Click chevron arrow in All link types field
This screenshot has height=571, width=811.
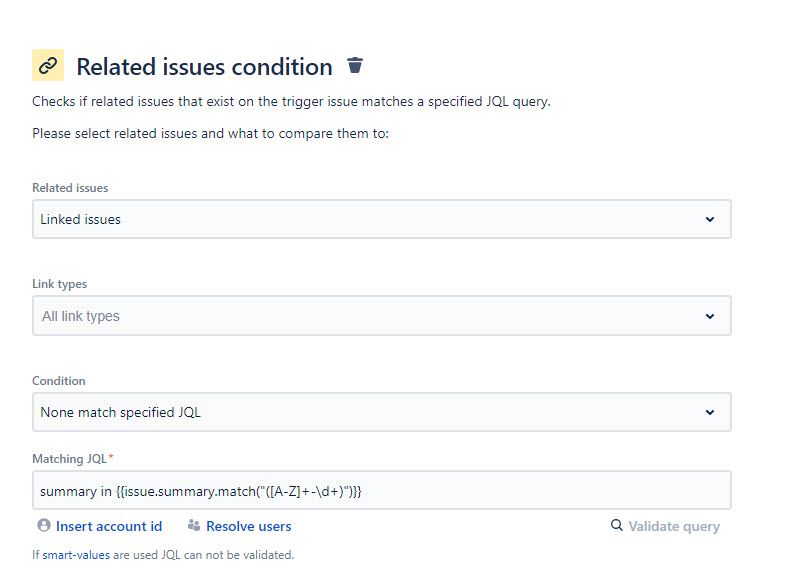click(710, 316)
